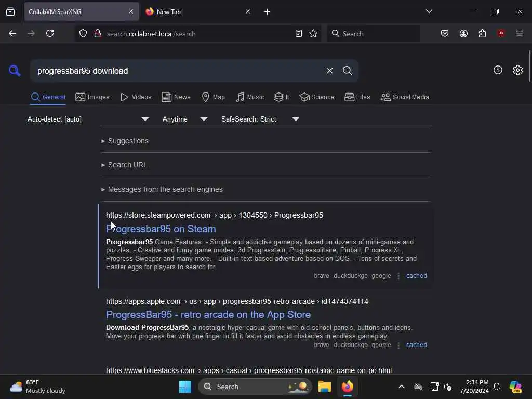532x399 pixels.
Task: Open cached link for Steam result
Action: 417,276
